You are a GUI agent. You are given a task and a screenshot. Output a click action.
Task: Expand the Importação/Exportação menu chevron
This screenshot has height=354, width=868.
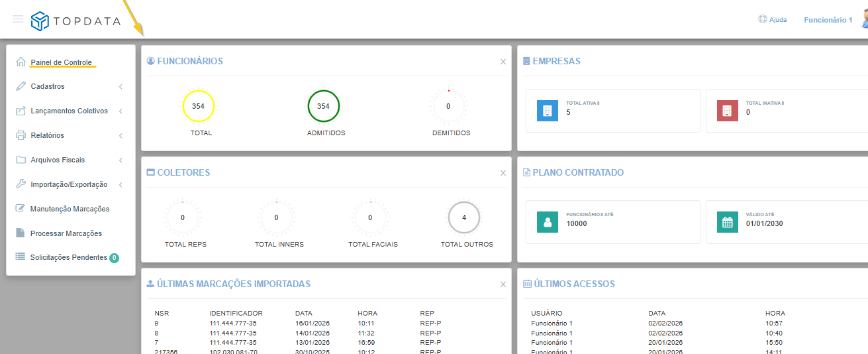pos(121,185)
